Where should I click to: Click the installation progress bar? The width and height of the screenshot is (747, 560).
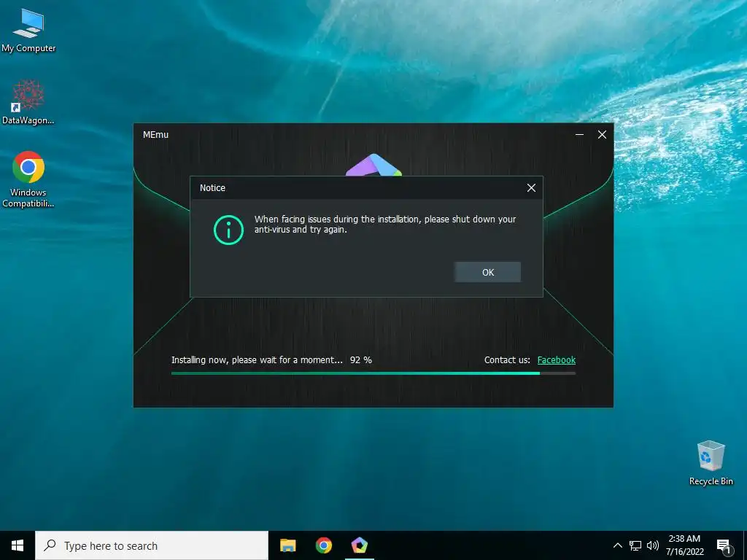[373, 373]
